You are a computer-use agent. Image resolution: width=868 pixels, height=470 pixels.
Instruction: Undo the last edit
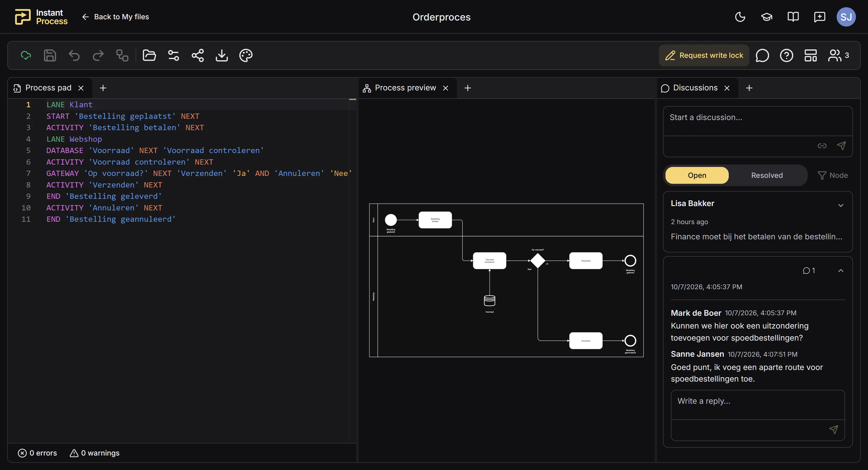click(74, 55)
